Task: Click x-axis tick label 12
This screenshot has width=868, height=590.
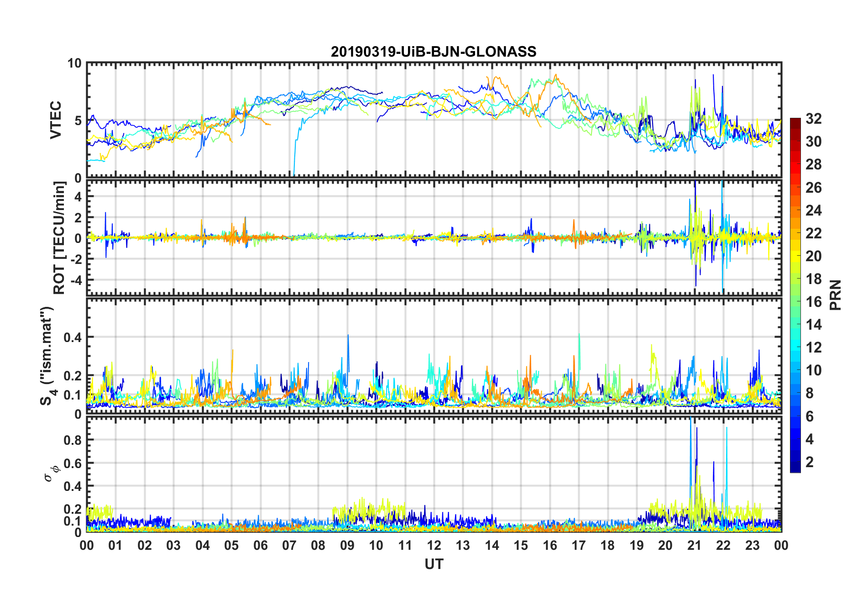Action: [x=434, y=545]
